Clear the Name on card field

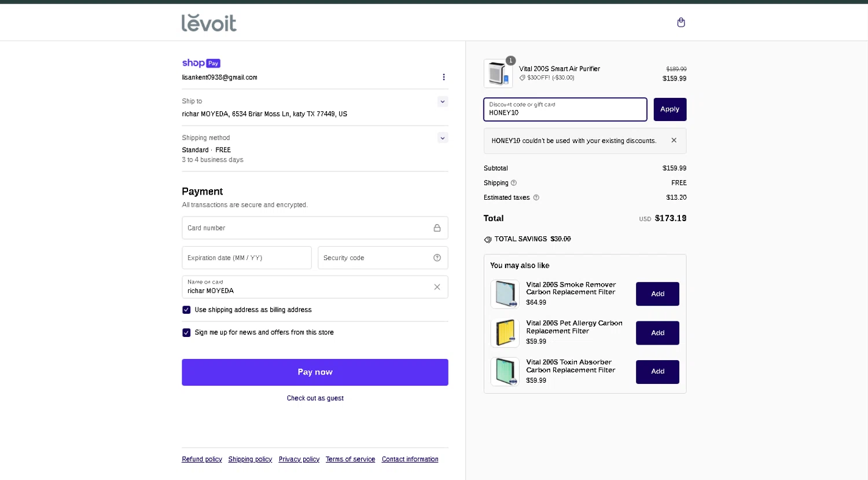437,287
